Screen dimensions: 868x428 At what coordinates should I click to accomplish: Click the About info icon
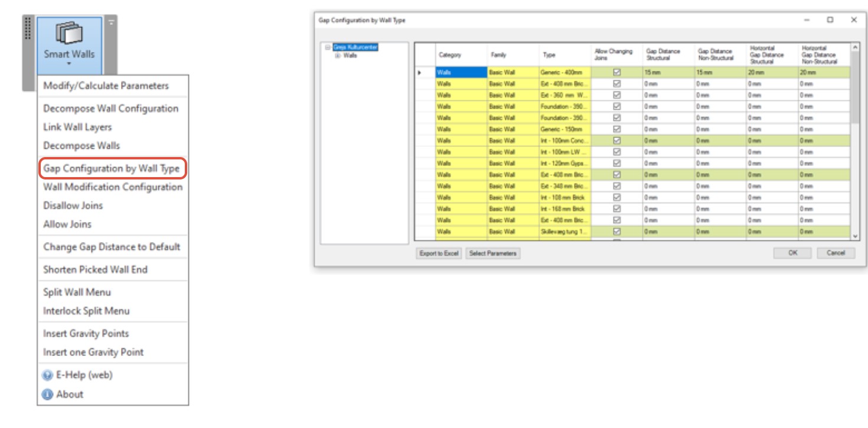[x=48, y=395]
